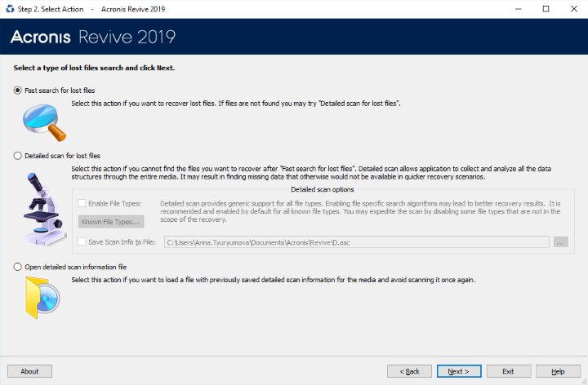Exit the Acronis Revive wizard
Screen dimensions: 588x385
(509, 371)
